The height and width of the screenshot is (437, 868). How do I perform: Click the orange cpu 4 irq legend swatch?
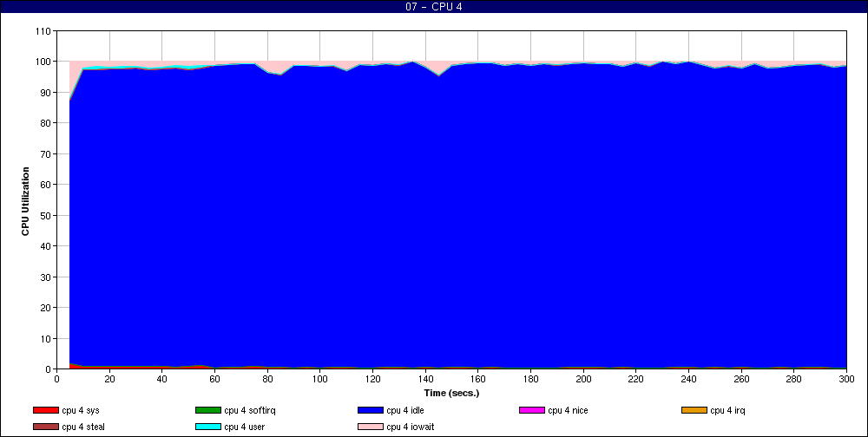[x=694, y=410]
